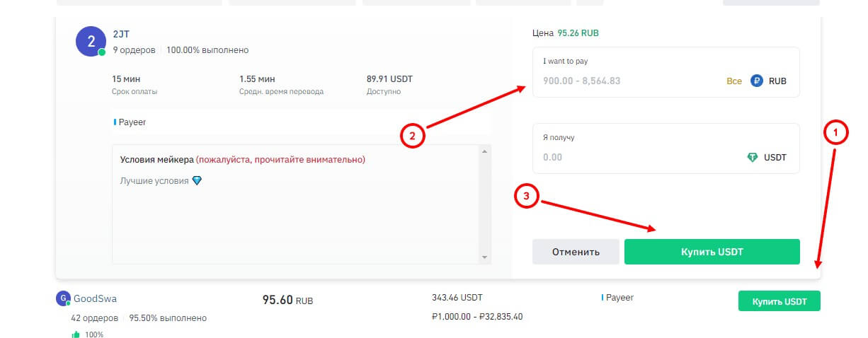Click the RUB ruble currency icon
The width and height of the screenshot is (868, 338).
(756, 81)
